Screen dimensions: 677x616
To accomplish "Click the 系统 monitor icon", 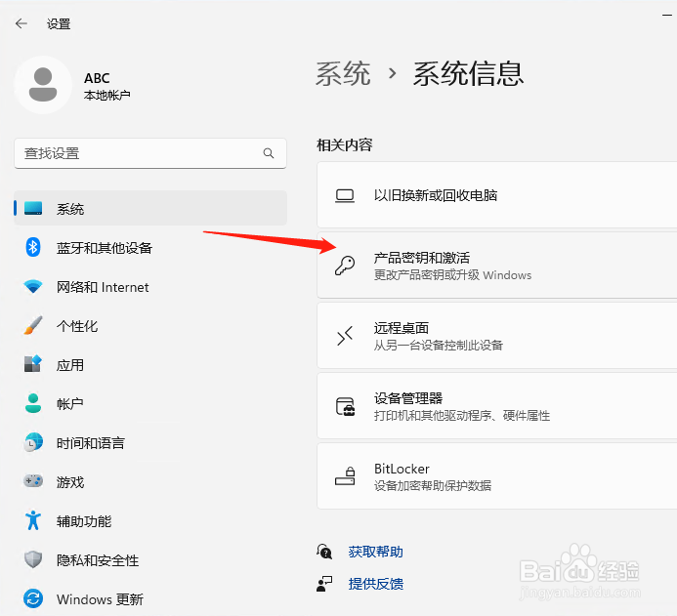I will point(33,208).
